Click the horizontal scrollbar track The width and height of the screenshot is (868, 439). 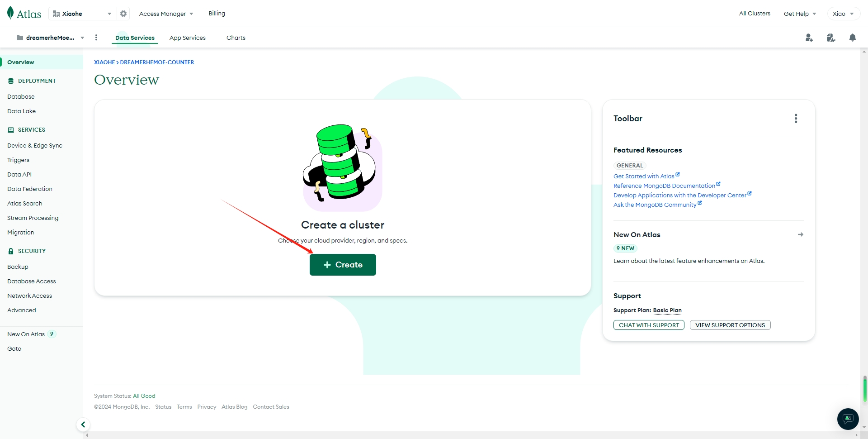[x=472, y=435]
